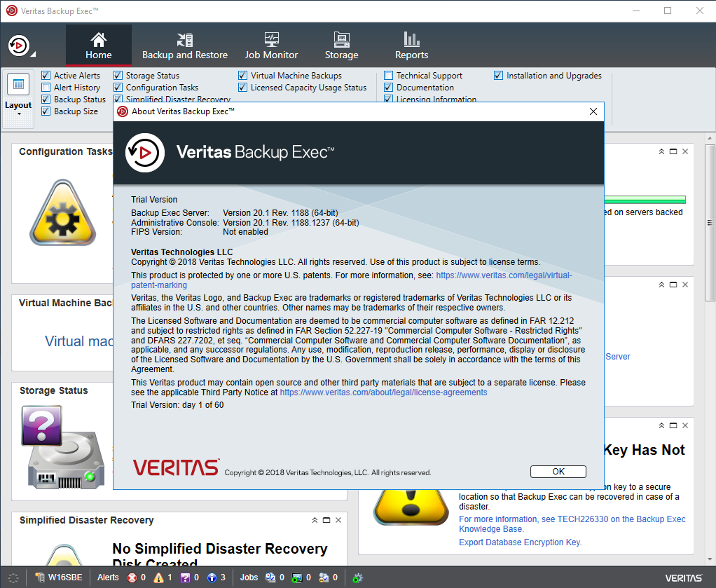Viewport: 716px width, 588px height.
Task: Maximize the encryption key warning panel
Action: [673, 425]
